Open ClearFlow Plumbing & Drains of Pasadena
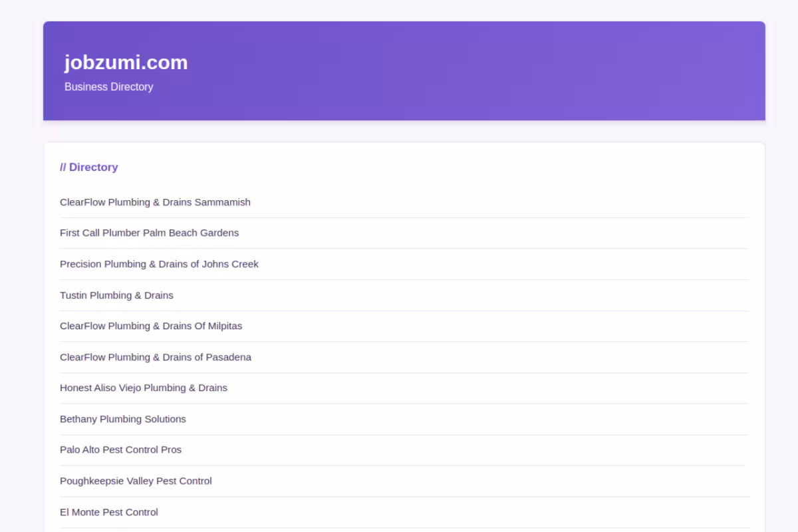The width and height of the screenshot is (798, 532). click(156, 357)
